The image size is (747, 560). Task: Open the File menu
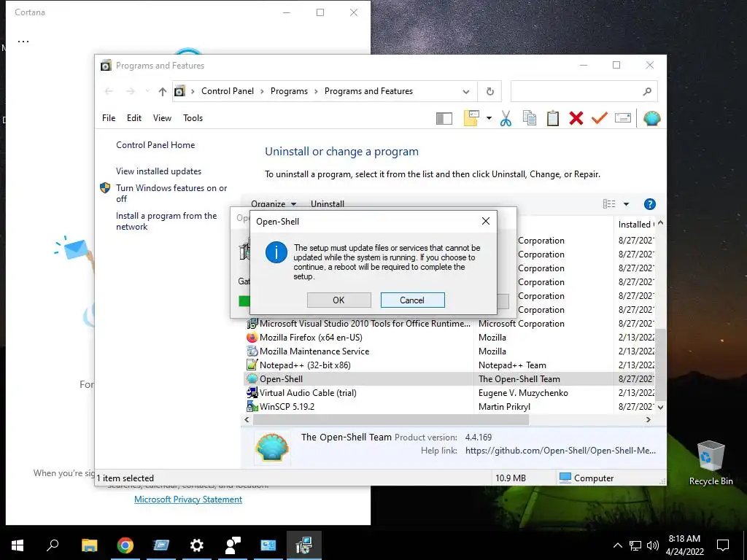[x=109, y=118]
